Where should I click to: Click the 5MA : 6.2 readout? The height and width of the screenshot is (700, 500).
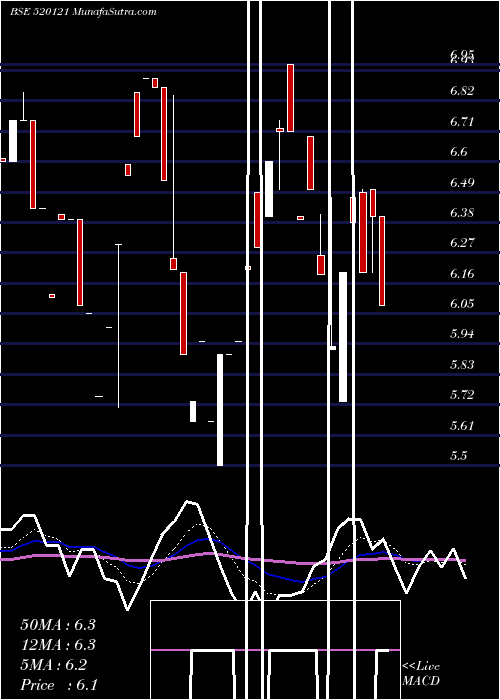pos(53,665)
